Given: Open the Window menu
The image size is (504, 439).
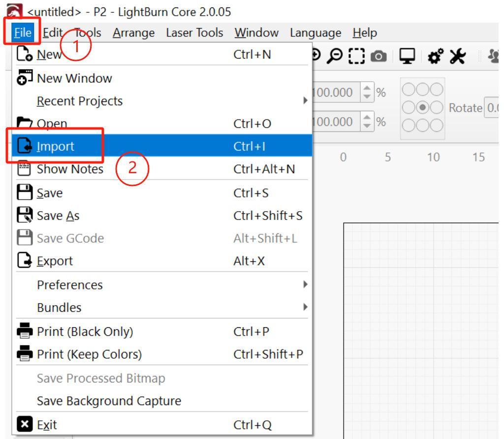Looking at the screenshot, I should click(256, 32).
